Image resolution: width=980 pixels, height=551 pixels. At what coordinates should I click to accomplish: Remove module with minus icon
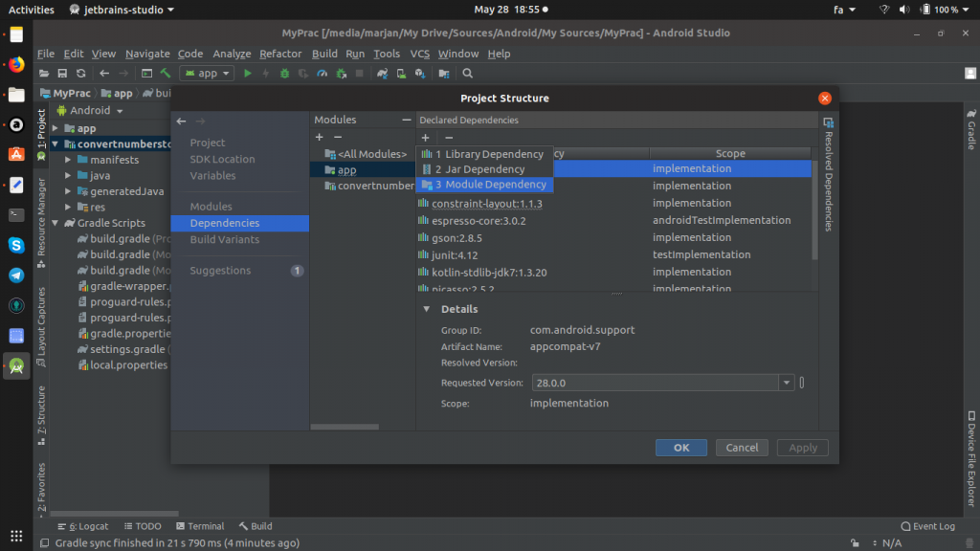(x=338, y=138)
